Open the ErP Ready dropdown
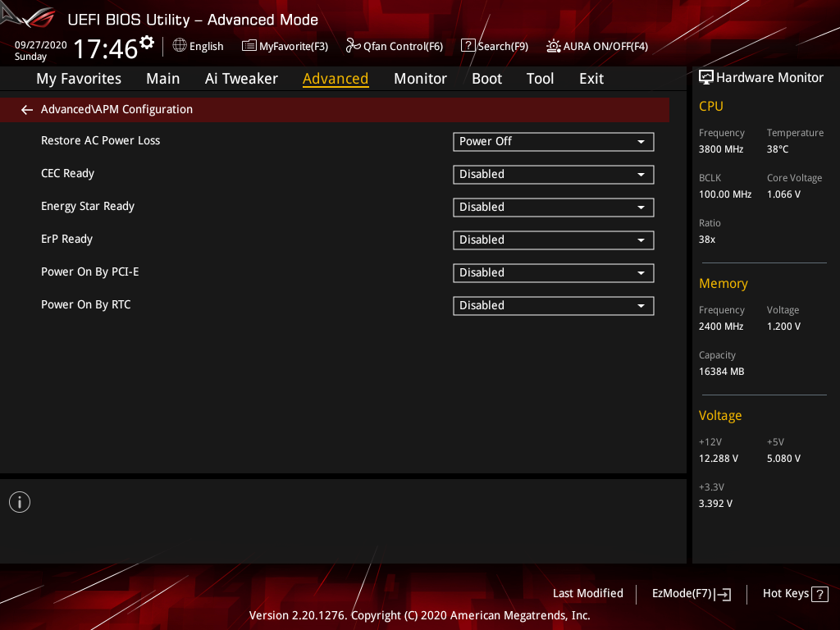This screenshot has width=840, height=630. (554, 240)
